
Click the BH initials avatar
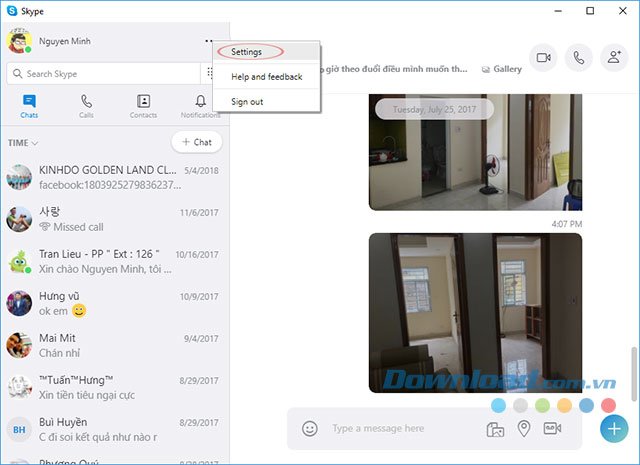pyautogui.click(x=19, y=429)
